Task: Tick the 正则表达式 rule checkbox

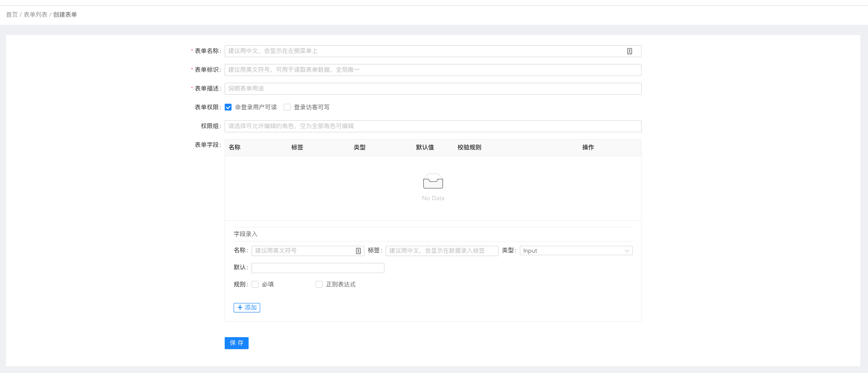Action: (x=319, y=284)
